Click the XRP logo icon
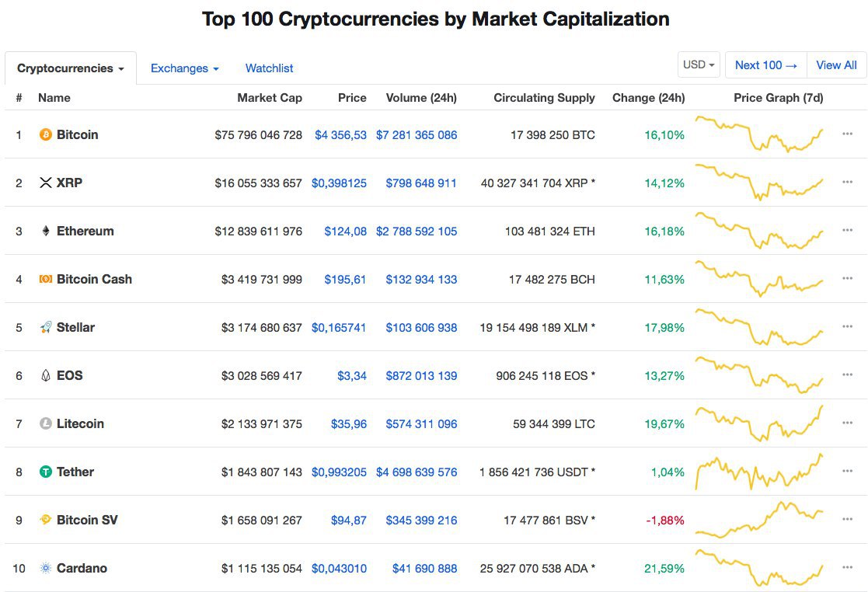Screen dimensions: 868x592 (46, 183)
